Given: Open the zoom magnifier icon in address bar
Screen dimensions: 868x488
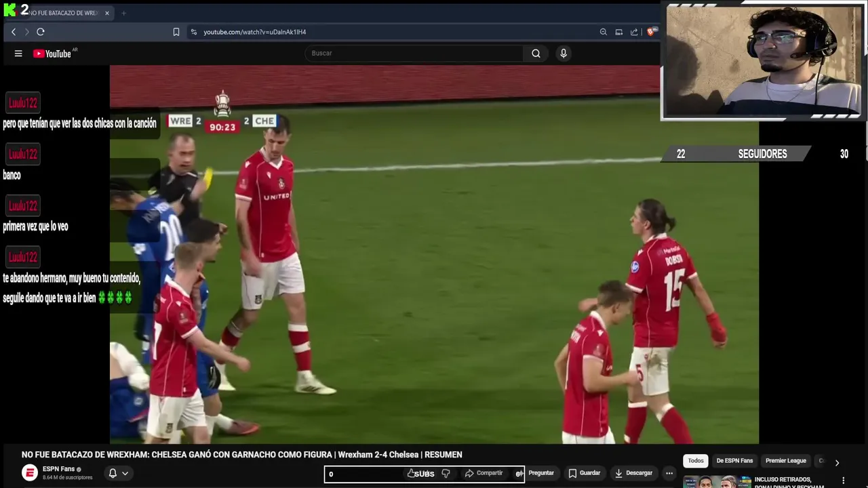Looking at the screenshot, I should click(x=604, y=32).
